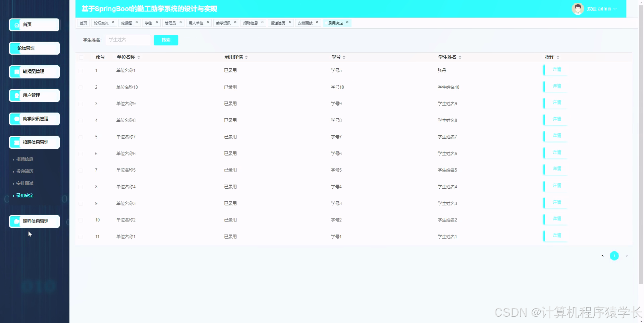Click the admin avatar picture
The height and width of the screenshot is (323, 644).
578,9
